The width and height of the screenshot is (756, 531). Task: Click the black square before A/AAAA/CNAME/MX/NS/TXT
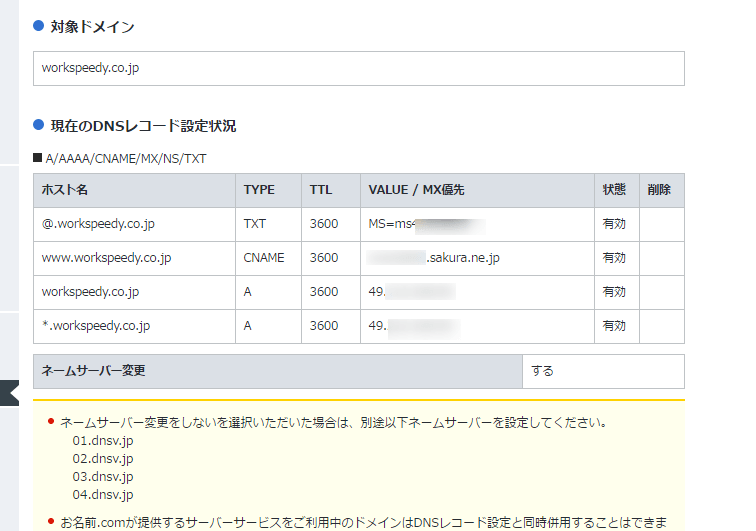click(x=37, y=158)
